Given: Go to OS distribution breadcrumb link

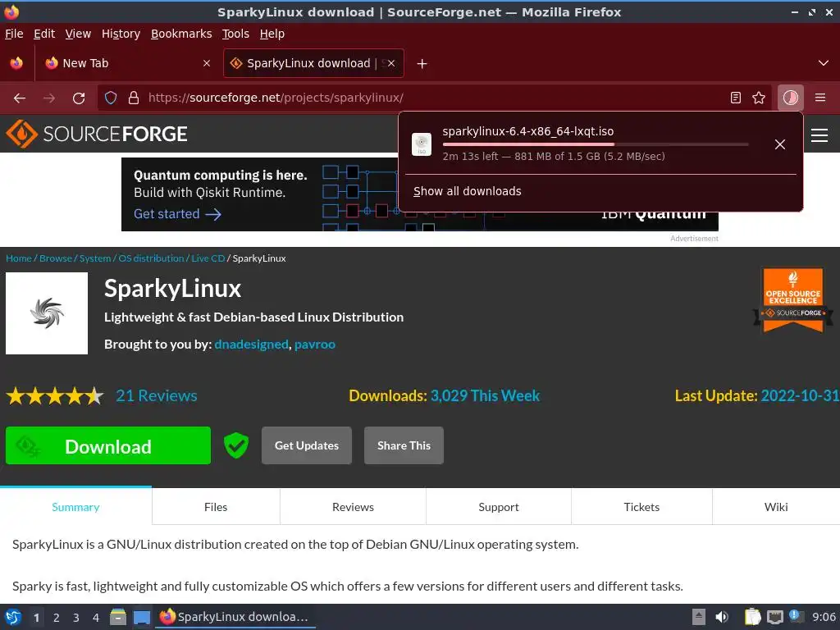Looking at the screenshot, I should pos(151,258).
